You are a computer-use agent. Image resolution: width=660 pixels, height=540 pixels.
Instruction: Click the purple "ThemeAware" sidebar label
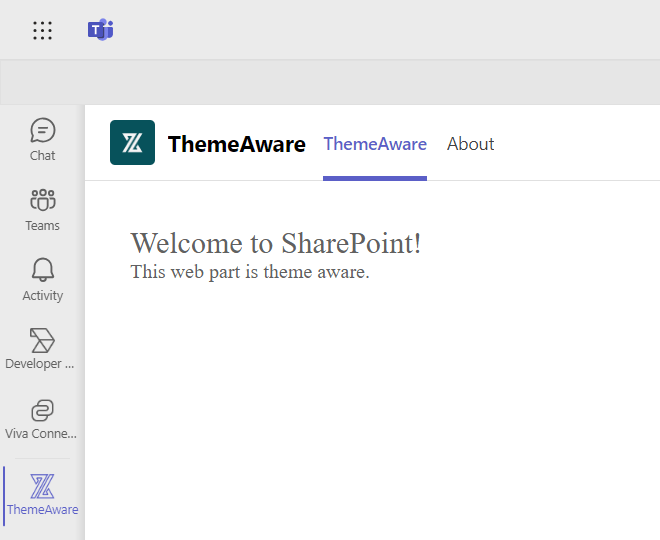click(x=42, y=510)
